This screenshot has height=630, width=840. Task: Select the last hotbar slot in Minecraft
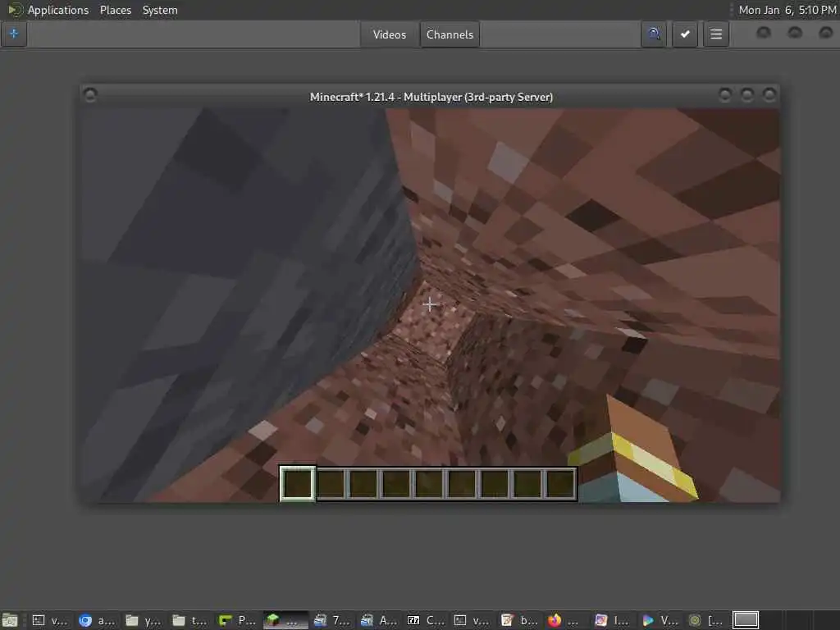[x=560, y=483]
